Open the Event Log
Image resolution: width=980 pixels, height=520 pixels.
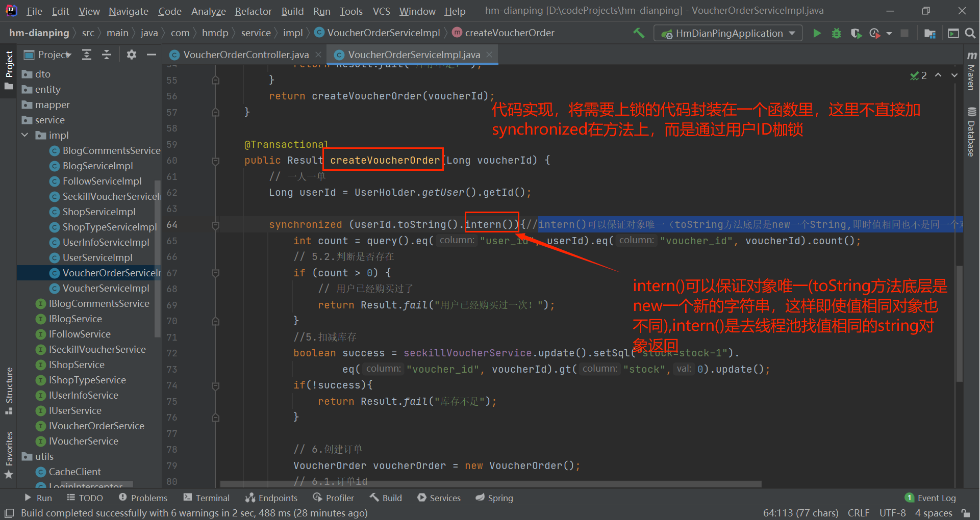click(x=931, y=498)
